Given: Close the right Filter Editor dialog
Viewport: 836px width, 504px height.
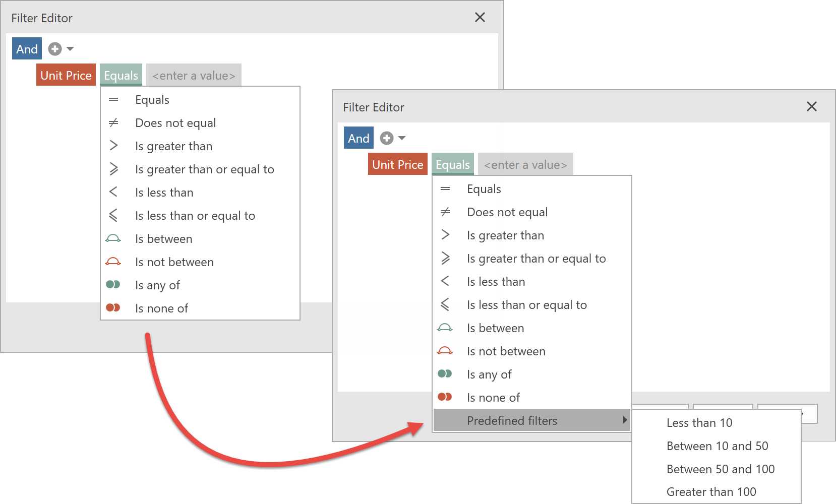Looking at the screenshot, I should click(811, 107).
